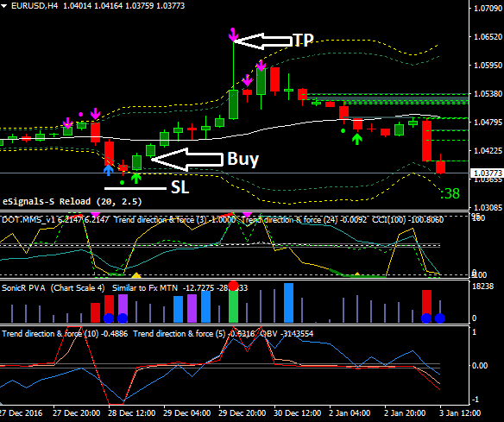504x422 pixels.
Task: Click price axis value 1.05950
Action: [488, 65]
